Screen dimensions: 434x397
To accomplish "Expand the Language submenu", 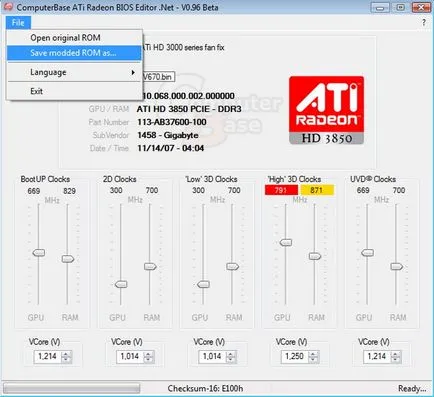I will coord(75,72).
